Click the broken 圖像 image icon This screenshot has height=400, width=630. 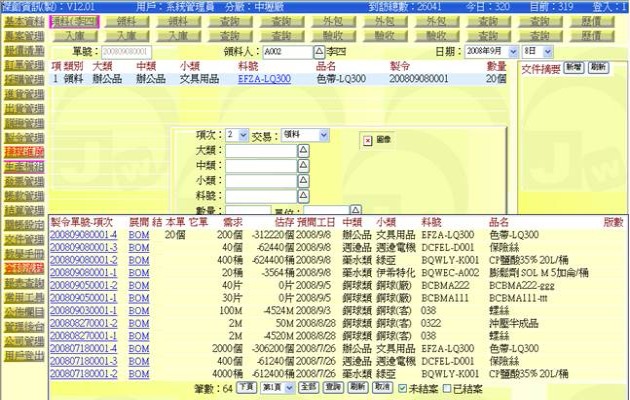pos(367,140)
